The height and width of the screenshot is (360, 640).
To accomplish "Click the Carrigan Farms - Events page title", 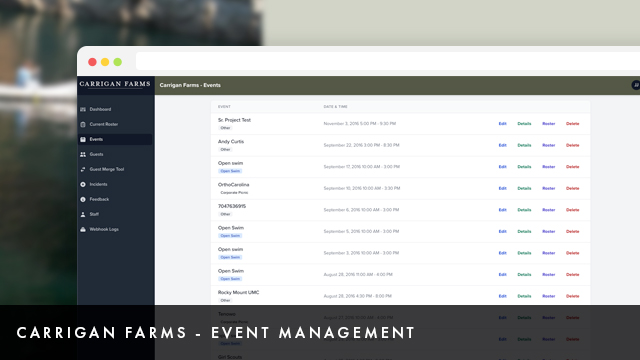I will click(190, 85).
